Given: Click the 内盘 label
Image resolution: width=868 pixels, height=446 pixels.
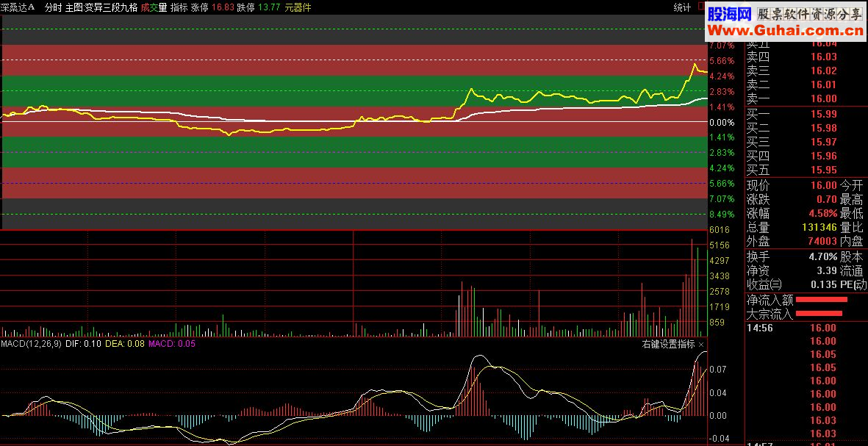Looking at the screenshot, I should pyautogui.click(x=851, y=241).
